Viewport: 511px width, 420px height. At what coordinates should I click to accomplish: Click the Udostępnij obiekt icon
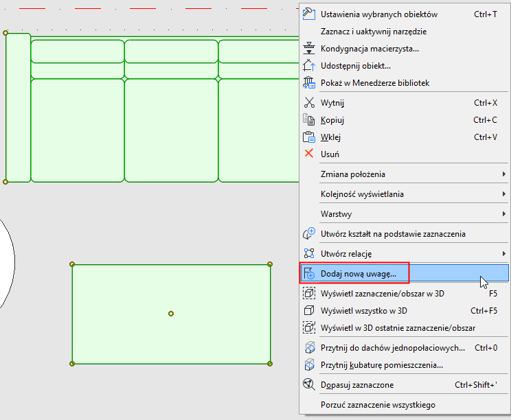308,65
